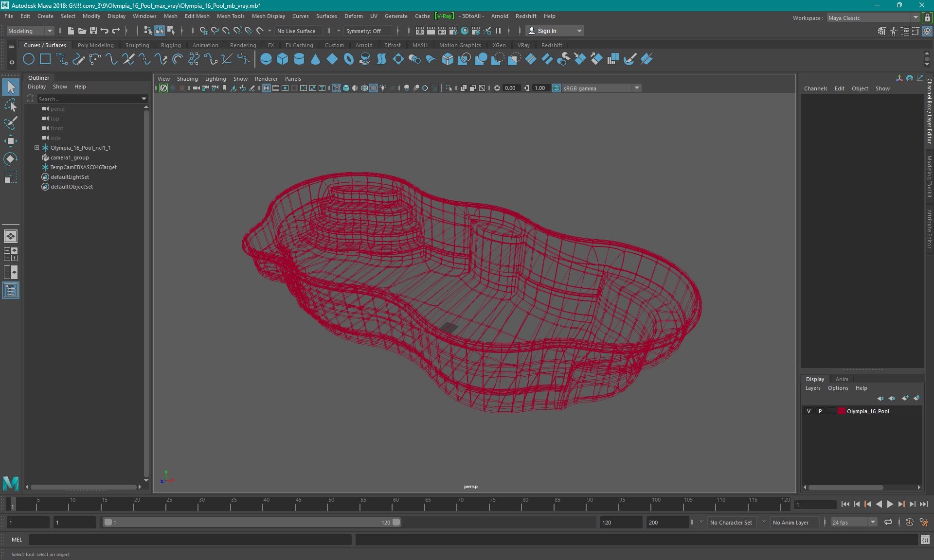Image resolution: width=934 pixels, height=560 pixels.
Task: Expand Olympia_16_Pool_ncl1_1 tree node
Action: 36,147
